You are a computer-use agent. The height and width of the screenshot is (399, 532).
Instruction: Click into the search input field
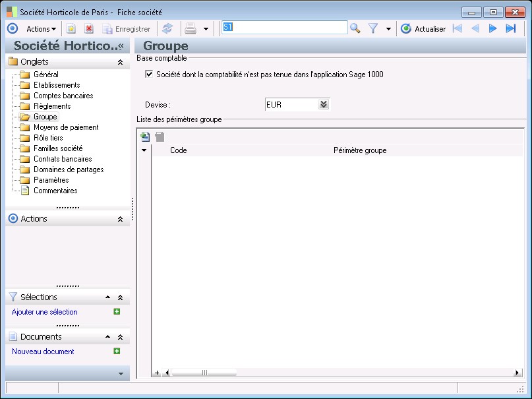point(283,28)
